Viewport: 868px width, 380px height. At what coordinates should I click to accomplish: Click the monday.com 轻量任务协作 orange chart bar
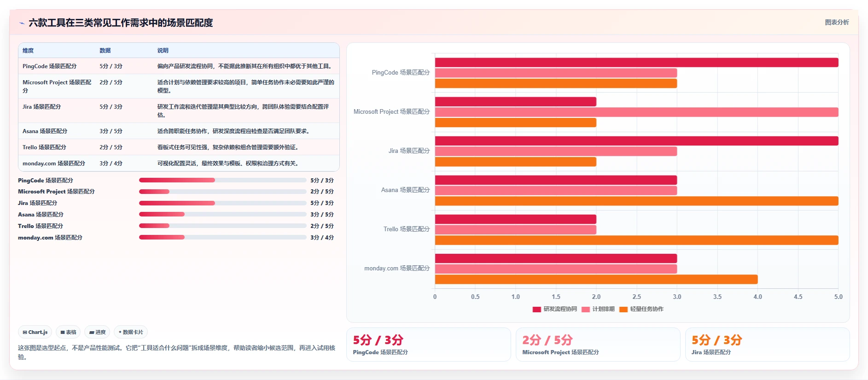[596, 279]
